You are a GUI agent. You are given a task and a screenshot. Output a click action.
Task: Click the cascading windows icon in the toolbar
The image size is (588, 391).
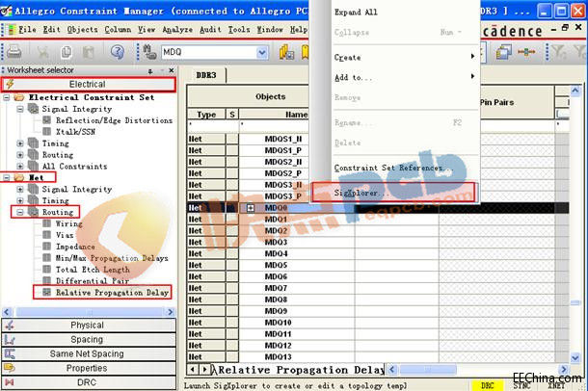pyautogui.click(x=503, y=52)
